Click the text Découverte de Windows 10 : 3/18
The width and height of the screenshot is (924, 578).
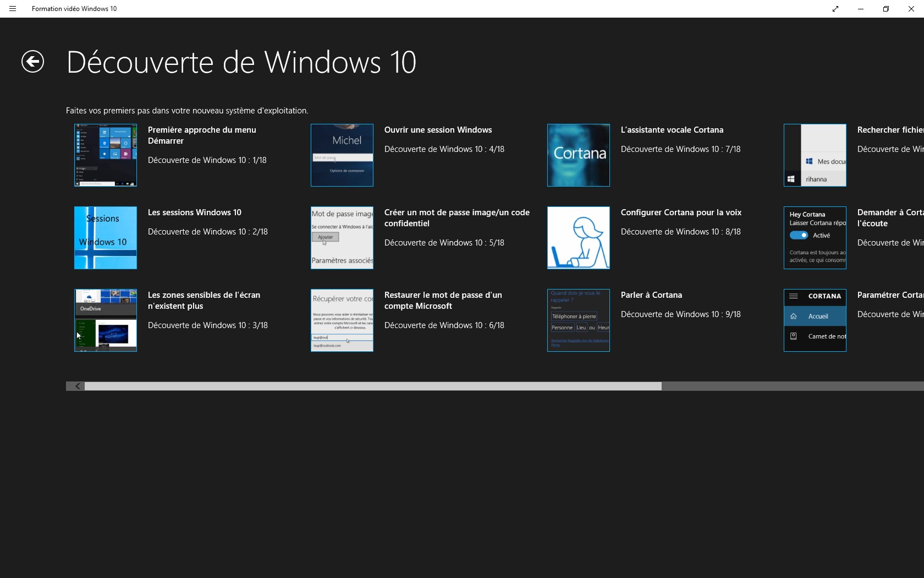coord(208,325)
